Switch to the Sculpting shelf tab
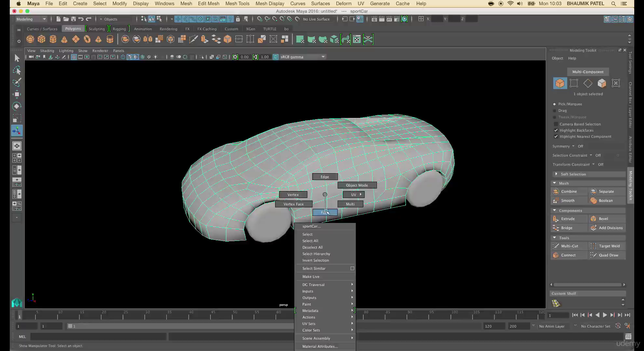This screenshot has width=644, height=351. pos(97,29)
